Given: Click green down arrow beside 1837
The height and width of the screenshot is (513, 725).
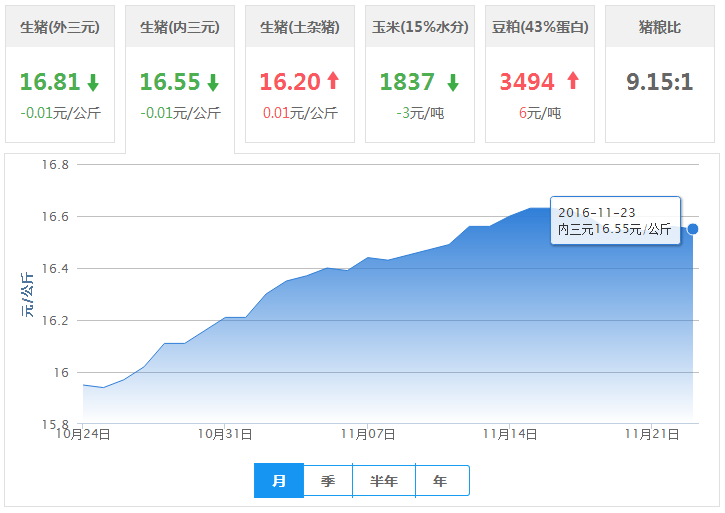Looking at the screenshot, I should click(x=453, y=82).
